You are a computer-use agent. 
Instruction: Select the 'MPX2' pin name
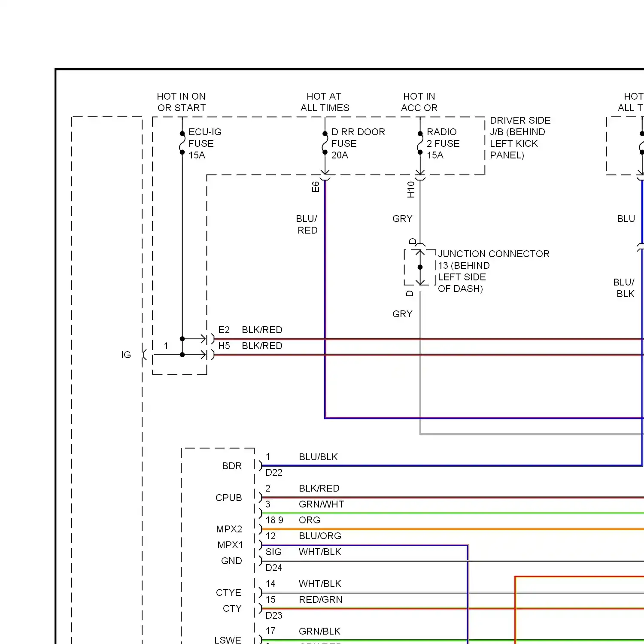[229, 529]
